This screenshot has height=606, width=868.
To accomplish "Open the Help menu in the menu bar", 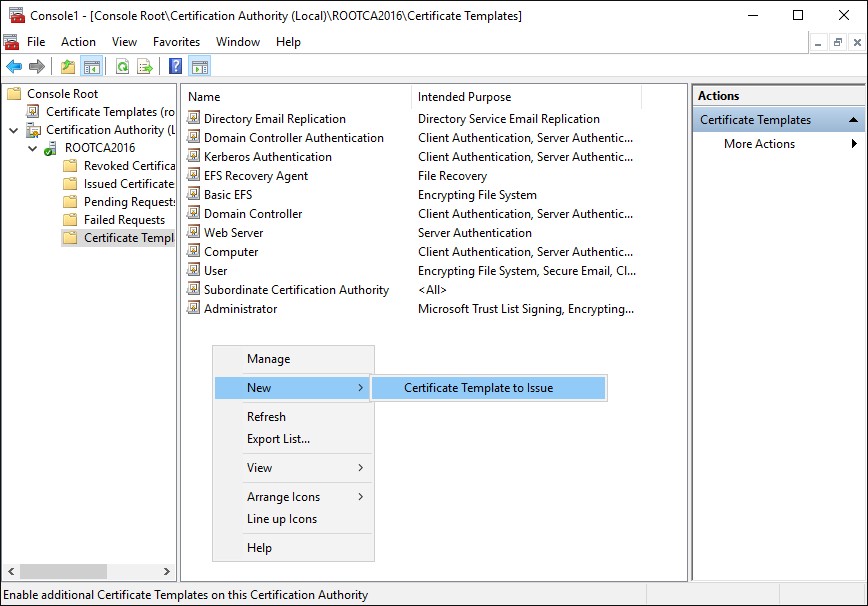I will click(x=288, y=42).
